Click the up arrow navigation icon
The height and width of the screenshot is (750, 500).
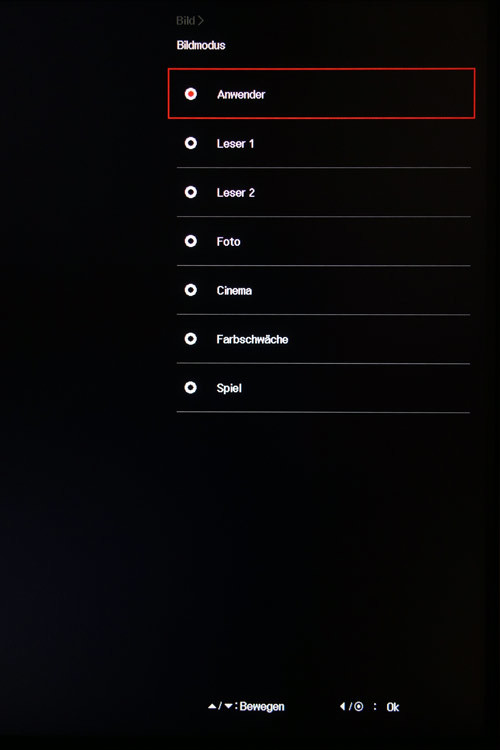tap(212, 706)
